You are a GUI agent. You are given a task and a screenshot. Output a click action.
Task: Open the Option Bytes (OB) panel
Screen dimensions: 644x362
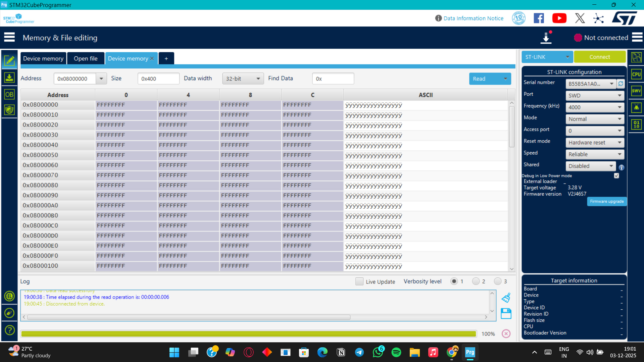point(9,95)
